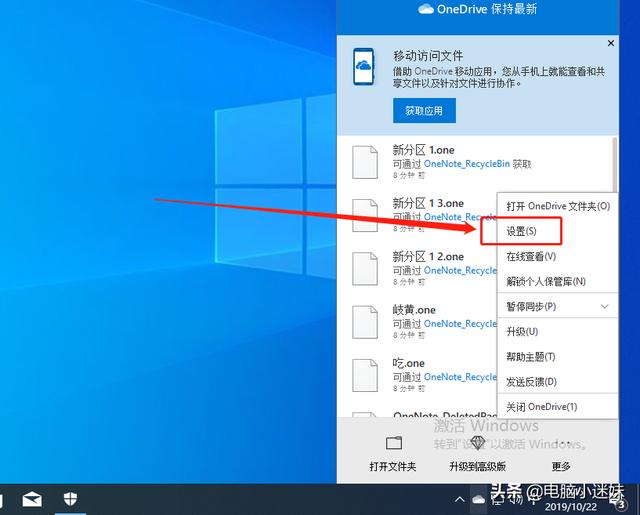Click file icon for 吃.one
Image resolution: width=640 pixels, height=515 pixels.
coord(365,375)
